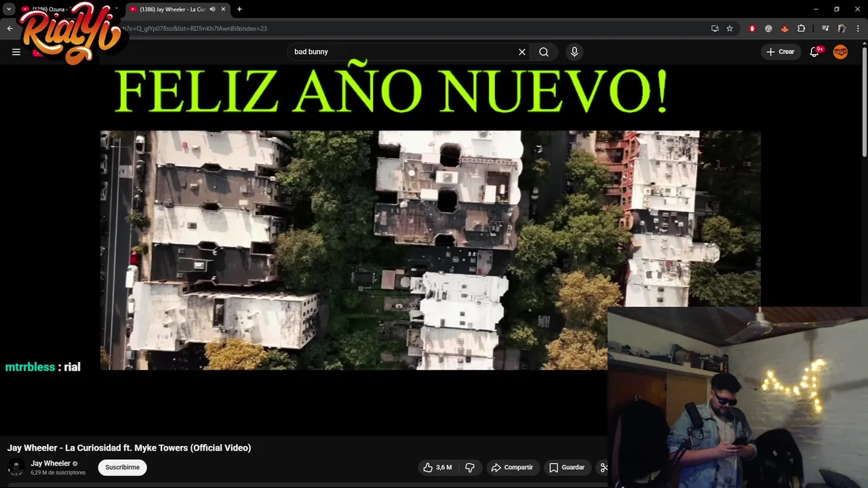Click the video title text
This screenshot has width=868, height=488.
[x=129, y=447]
